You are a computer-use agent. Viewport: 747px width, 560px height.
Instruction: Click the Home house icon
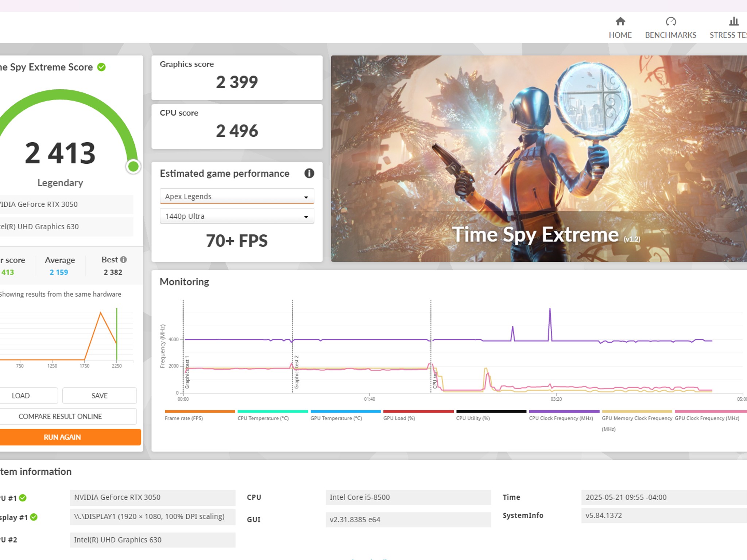(620, 22)
